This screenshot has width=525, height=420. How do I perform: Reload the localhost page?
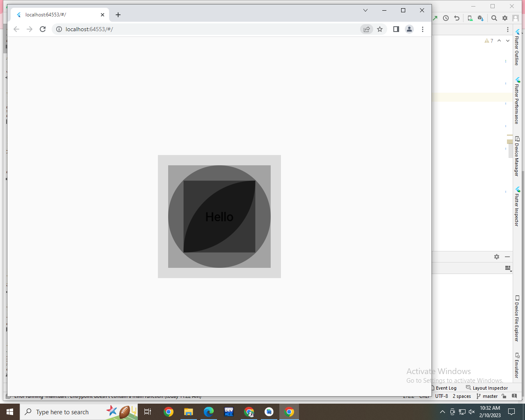coord(43,29)
